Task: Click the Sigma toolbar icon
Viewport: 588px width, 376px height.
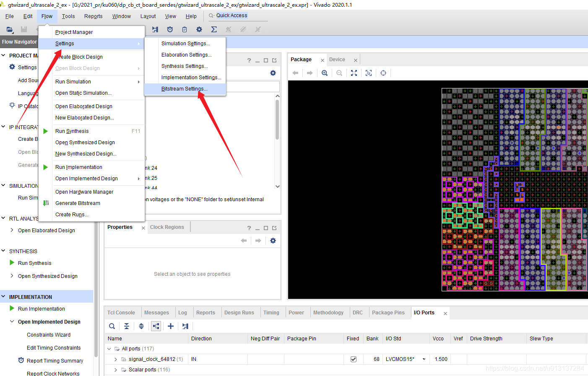Action: click(214, 29)
